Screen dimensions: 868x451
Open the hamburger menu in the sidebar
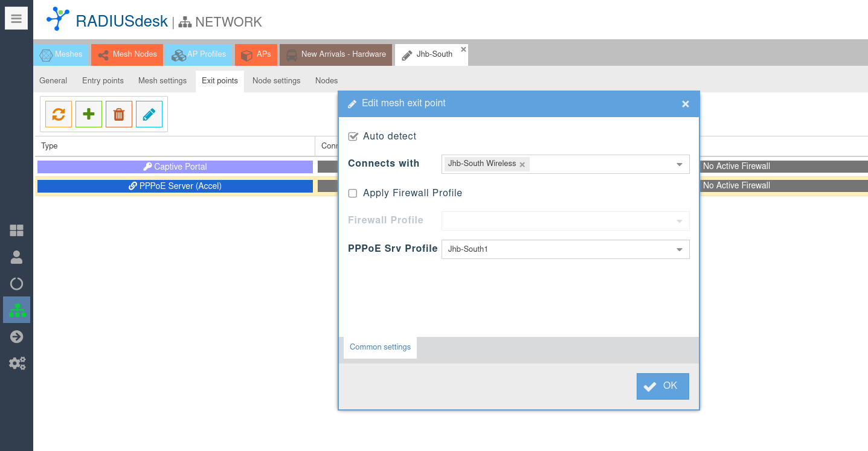(x=16, y=19)
